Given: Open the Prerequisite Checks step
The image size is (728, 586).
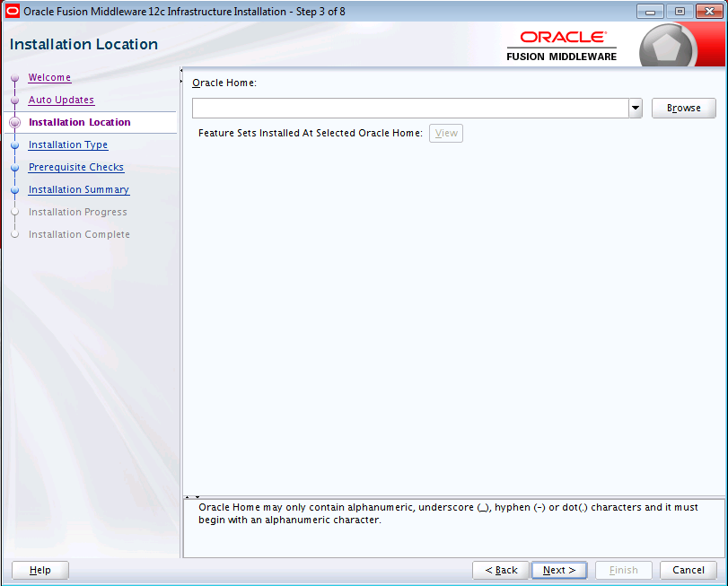Looking at the screenshot, I should pos(76,167).
